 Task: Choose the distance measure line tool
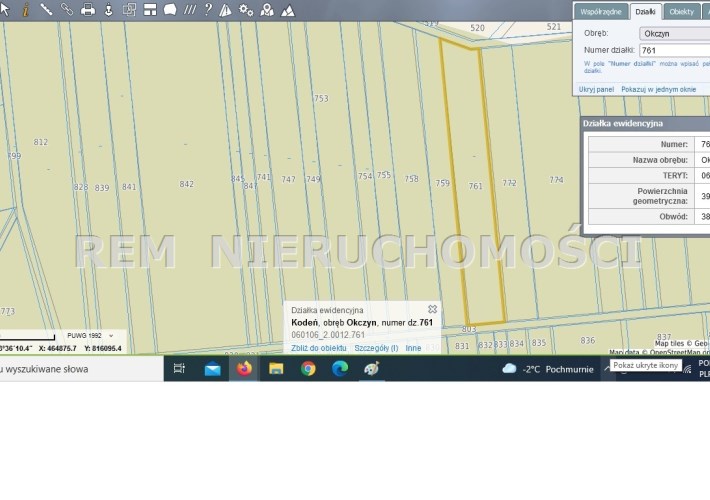(x=46, y=10)
